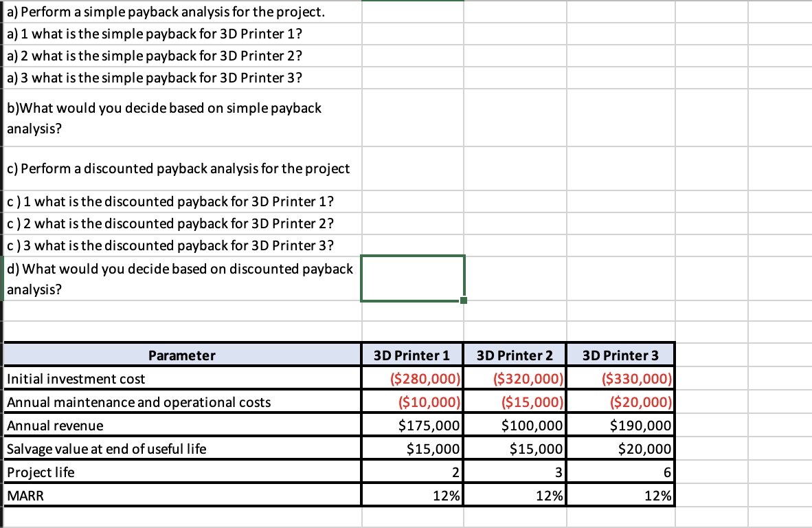Select the "Initial investment cost" label cell
812x528 pixels.
[x=181, y=379]
